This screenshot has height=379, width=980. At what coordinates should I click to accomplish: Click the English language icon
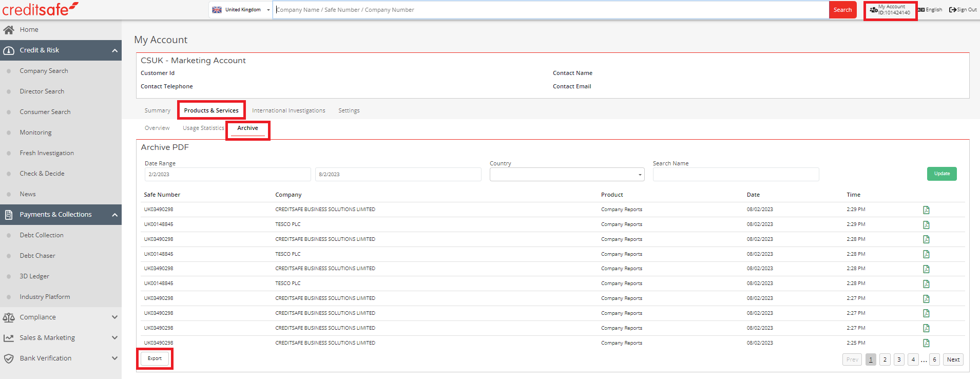tap(921, 10)
